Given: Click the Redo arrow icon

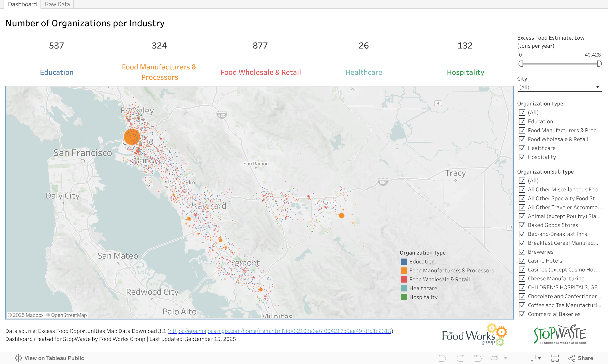Looking at the screenshot, I should 460,358.
